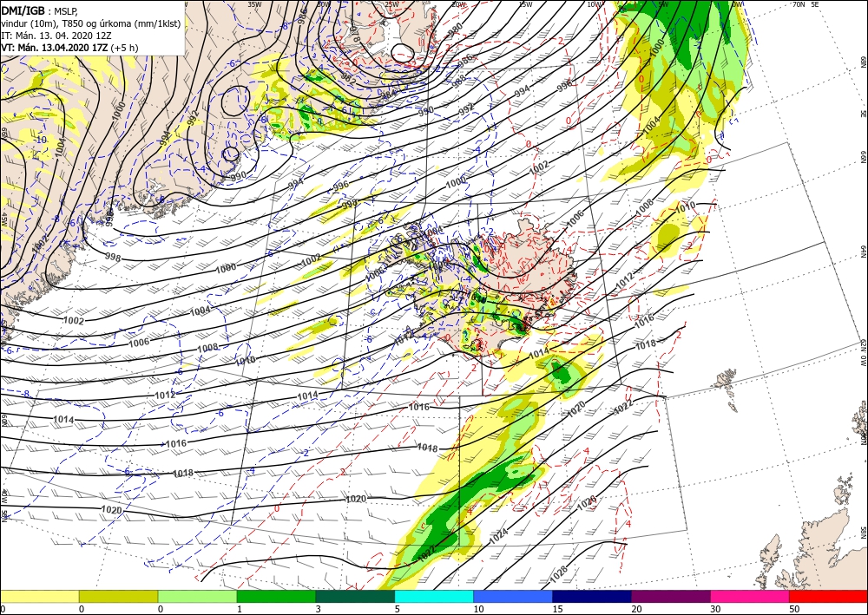The height and width of the screenshot is (615, 868).
Task: Pick the bright blue legend swatch
Action: (513, 596)
